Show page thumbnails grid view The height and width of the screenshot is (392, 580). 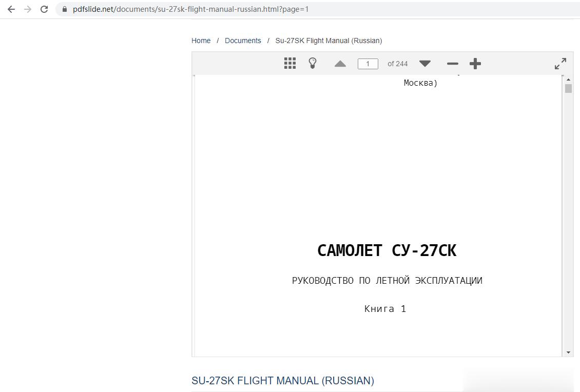pyautogui.click(x=290, y=63)
